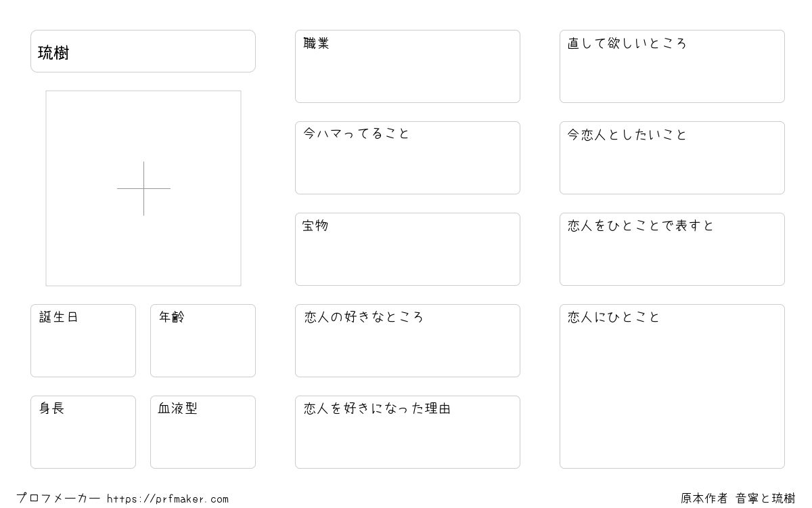The image size is (812, 508).
Task: Click the square profile image upload area
Action: point(143,188)
